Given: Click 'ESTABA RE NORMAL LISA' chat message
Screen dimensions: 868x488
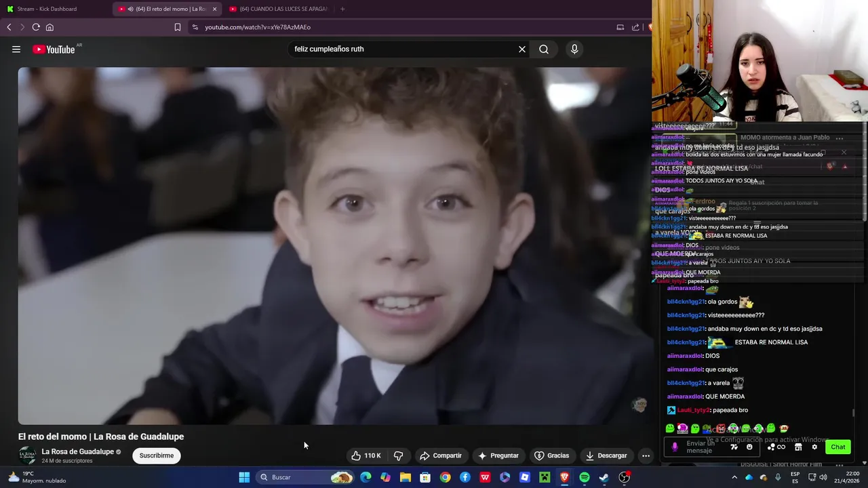Looking at the screenshot, I should [771, 342].
